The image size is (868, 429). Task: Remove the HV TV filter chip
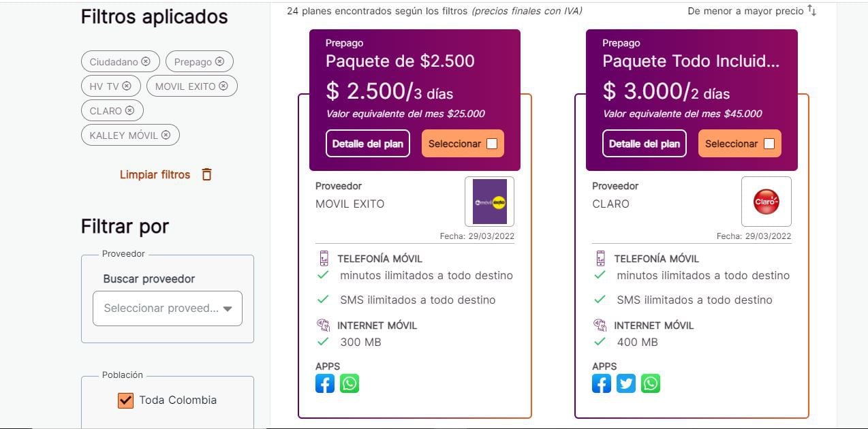click(127, 86)
